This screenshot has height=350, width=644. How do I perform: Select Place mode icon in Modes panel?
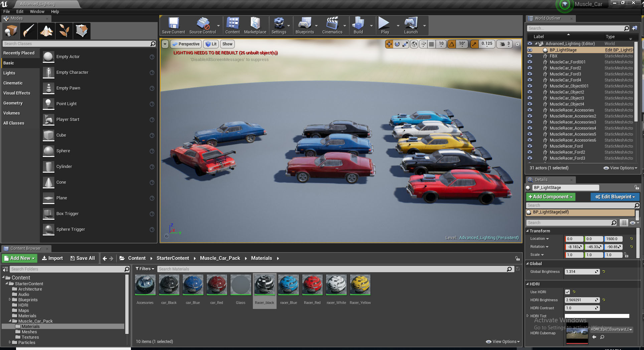coord(11,31)
